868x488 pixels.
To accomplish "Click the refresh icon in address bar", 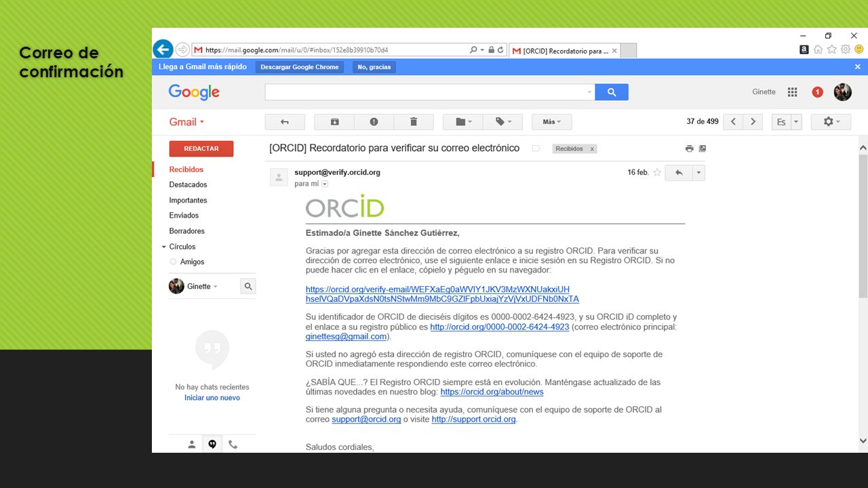I will tap(500, 50).
